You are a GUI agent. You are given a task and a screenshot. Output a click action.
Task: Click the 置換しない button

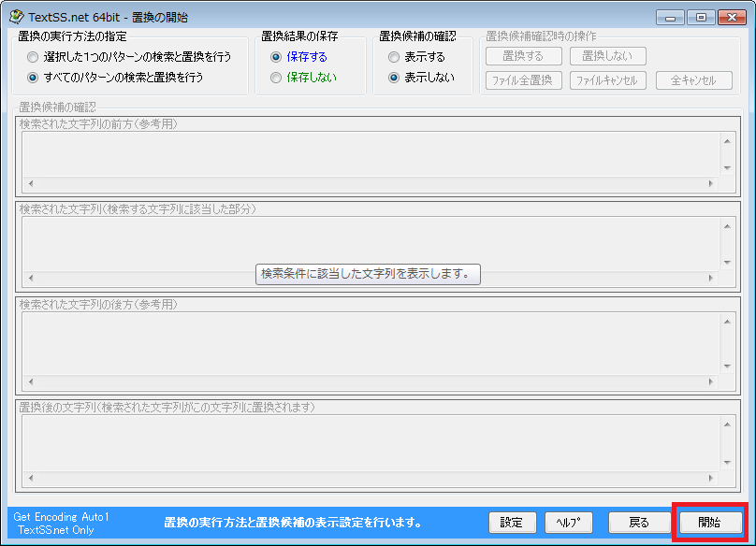pyautogui.click(x=607, y=56)
